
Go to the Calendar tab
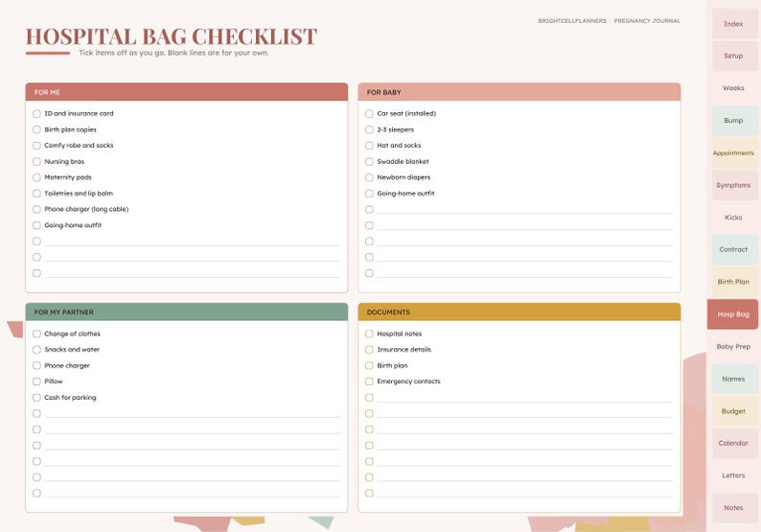[x=734, y=443]
